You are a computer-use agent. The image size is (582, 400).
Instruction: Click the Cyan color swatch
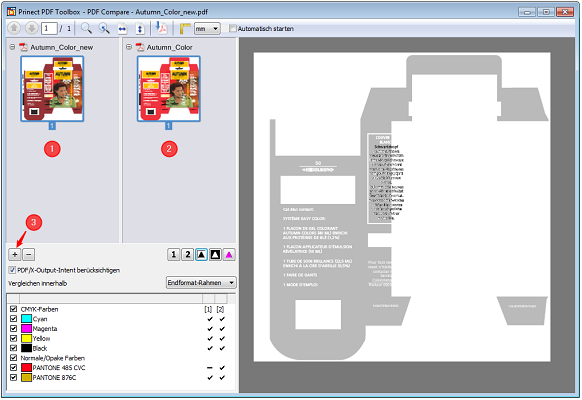[x=26, y=319]
